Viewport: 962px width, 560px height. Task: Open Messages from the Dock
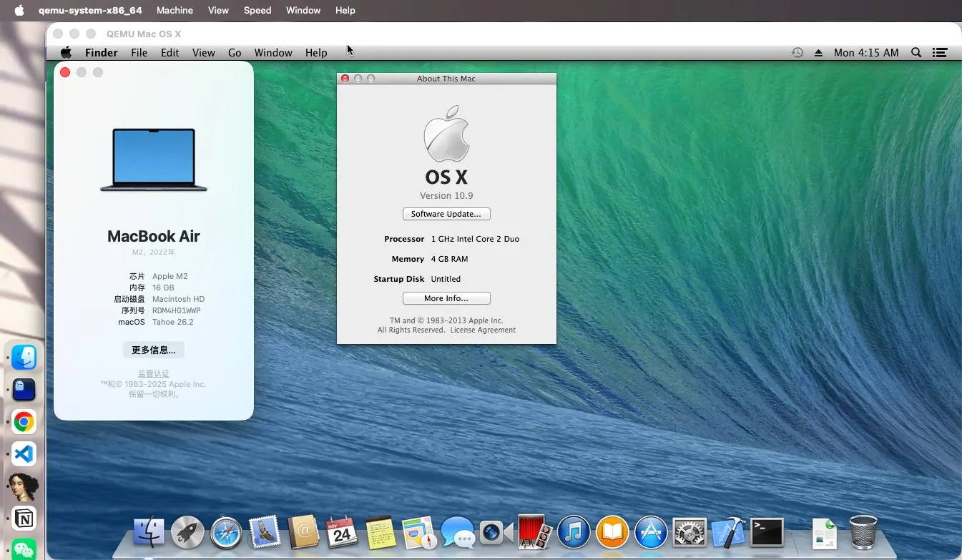point(458,532)
